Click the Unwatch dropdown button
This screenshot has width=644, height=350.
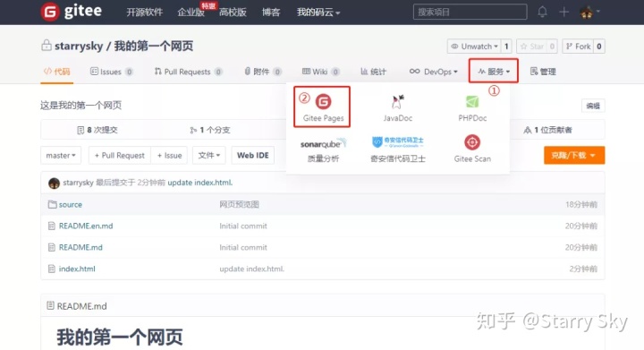pyautogui.click(x=474, y=47)
